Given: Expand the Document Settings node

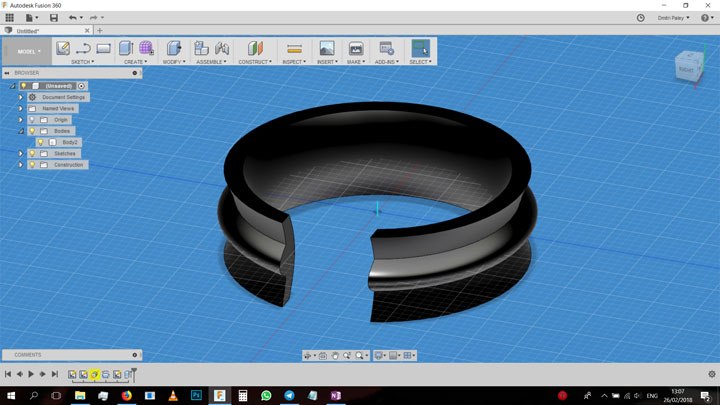Looking at the screenshot, I should pyautogui.click(x=21, y=97).
